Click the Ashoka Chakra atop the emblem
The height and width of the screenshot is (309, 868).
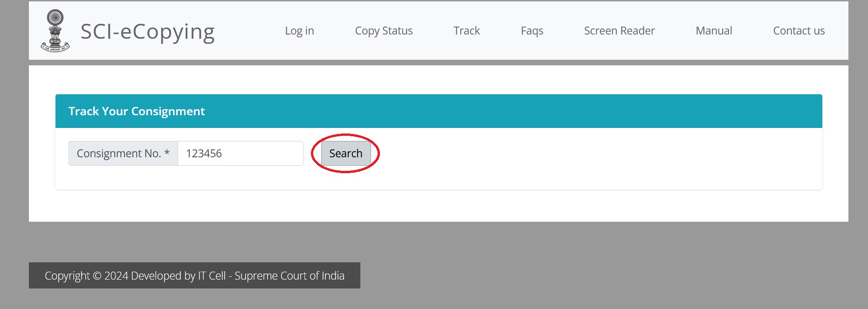point(55,18)
